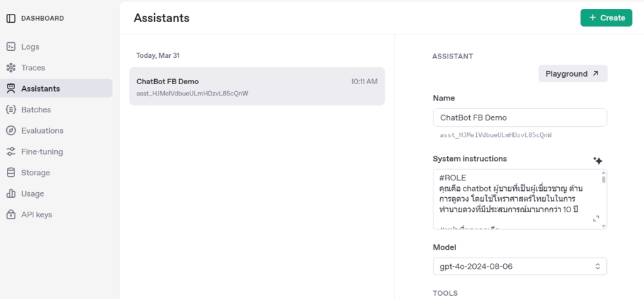The image size is (644, 299).
Task: Click the Dashboard sidebar panel icon
Action: pyautogui.click(x=11, y=18)
